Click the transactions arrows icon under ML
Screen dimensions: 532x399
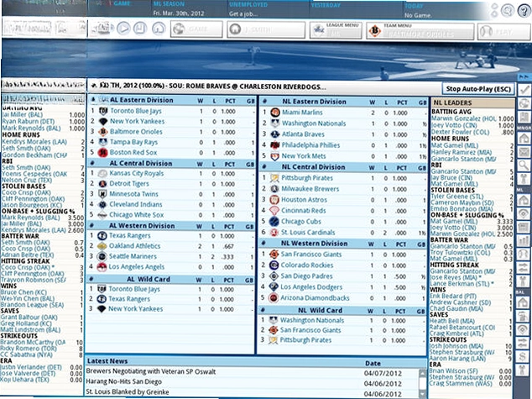tap(524, 268)
